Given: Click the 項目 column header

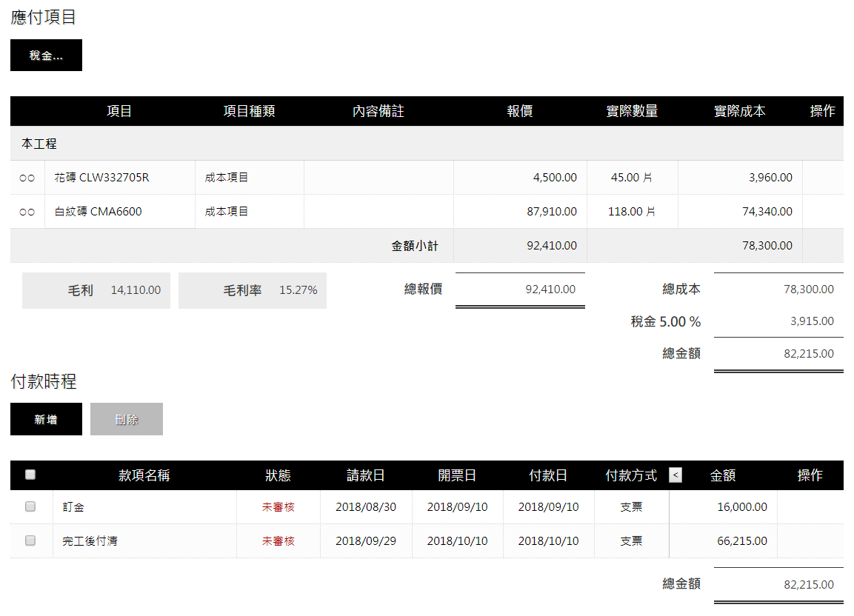Looking at the screenshot, I should pos(119,111).
